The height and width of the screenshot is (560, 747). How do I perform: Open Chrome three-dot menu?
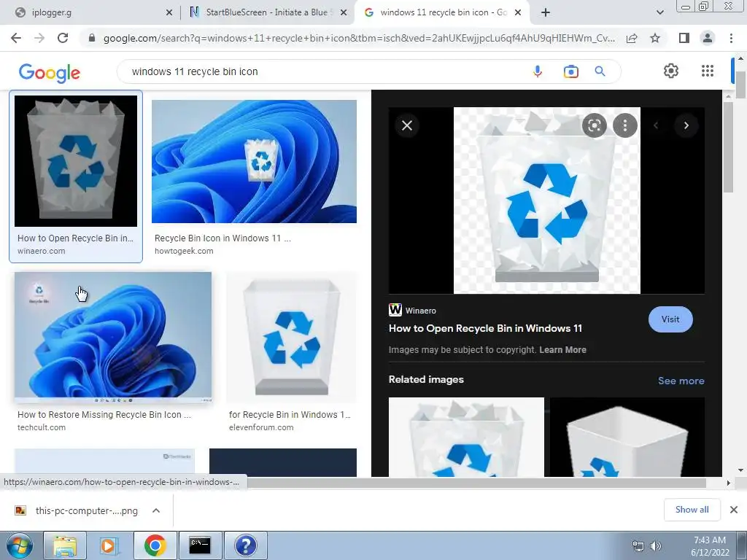pos(731,38)
